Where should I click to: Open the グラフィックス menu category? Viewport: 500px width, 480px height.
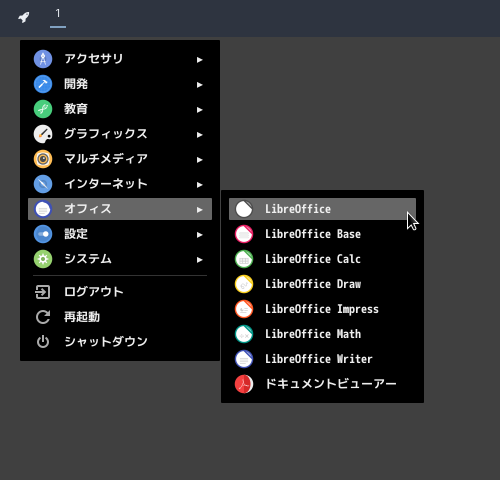pyautogui.click(x=120, y=134)
